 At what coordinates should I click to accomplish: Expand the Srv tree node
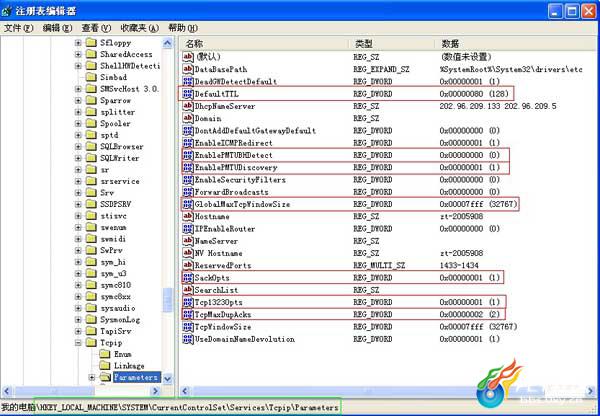pyautogui.click(x=78, y=193)
